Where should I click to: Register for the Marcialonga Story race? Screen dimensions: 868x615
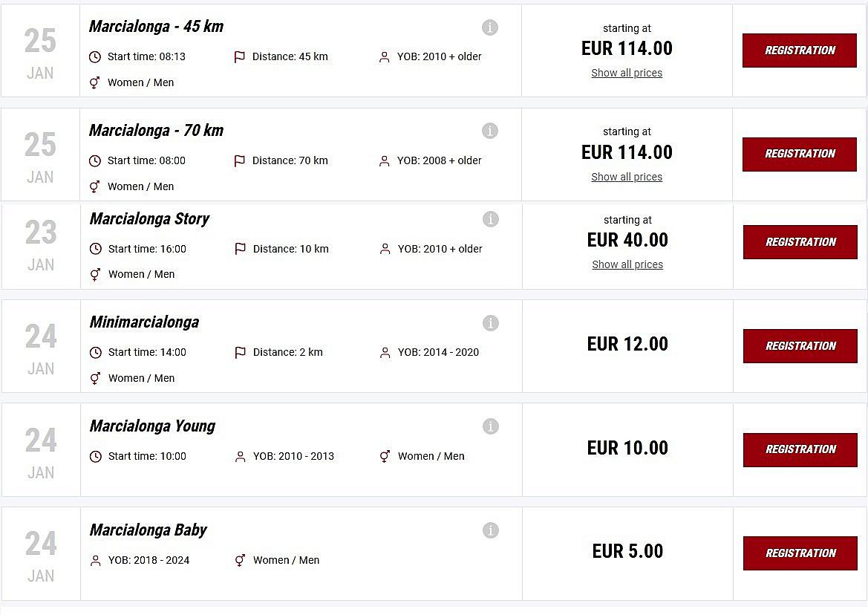click(800, 242)
